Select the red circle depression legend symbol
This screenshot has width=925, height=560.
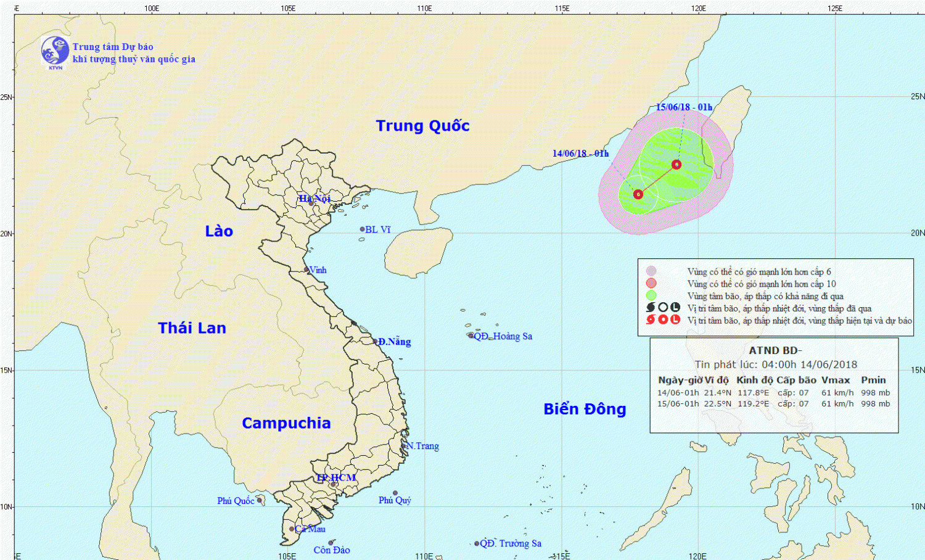coord(663,319)
